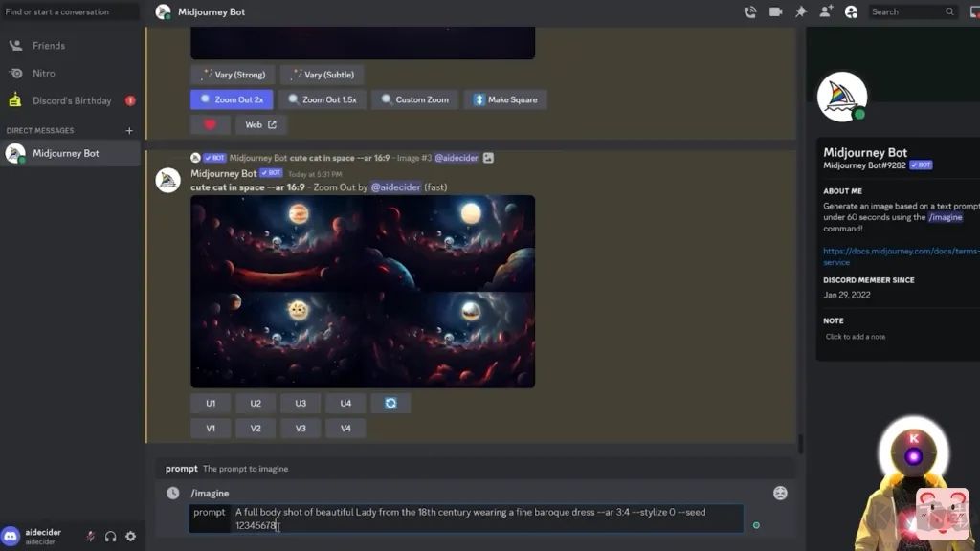
Task: Upscale the third image with U3
Action: [x=301, y=404]
